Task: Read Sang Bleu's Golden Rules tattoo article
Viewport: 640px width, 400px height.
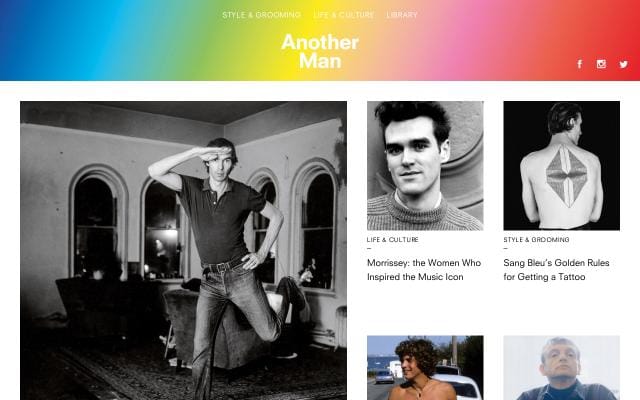Action: pos(556,269)
